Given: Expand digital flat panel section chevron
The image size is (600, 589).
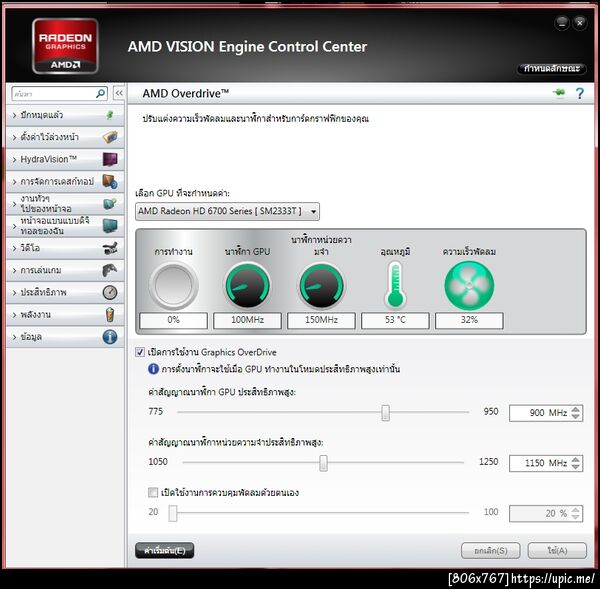Looking at the screenshot, I should tap(14, 226).
